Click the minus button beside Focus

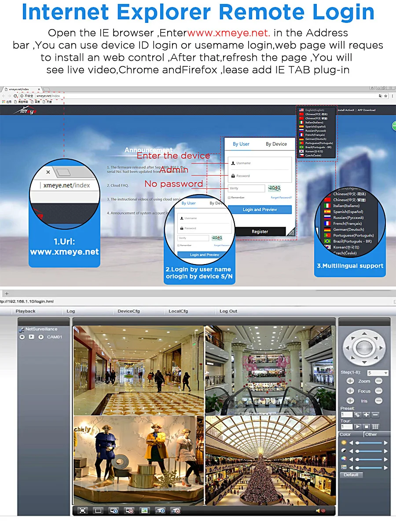[378, 391]
